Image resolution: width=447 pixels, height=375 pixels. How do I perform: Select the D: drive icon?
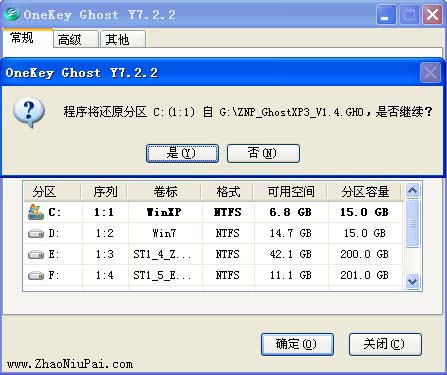[x=36, y=234]
